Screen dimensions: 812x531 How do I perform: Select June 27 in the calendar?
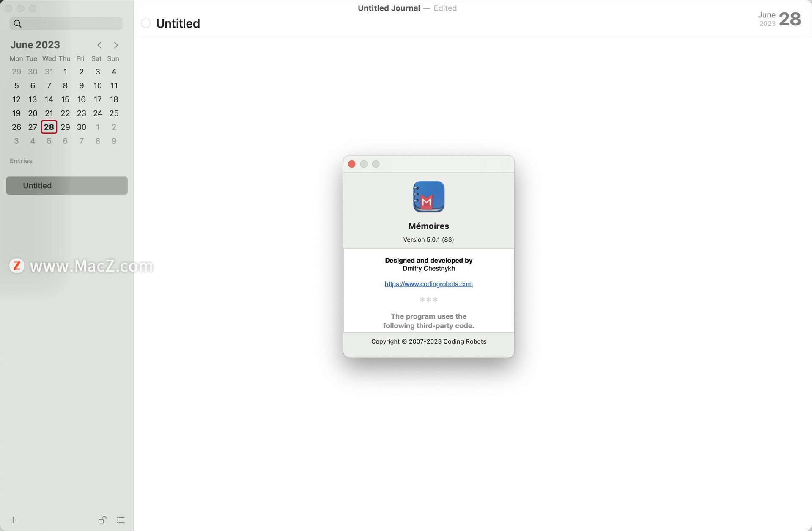pyautogui.click(x=33, y=127)
